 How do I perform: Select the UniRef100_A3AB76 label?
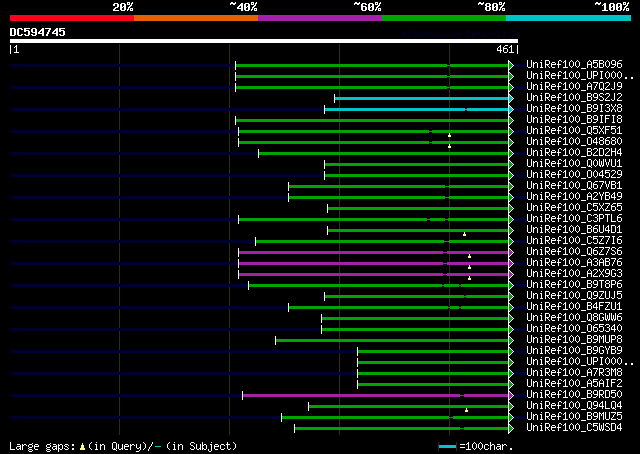click(x=574, y=263)
